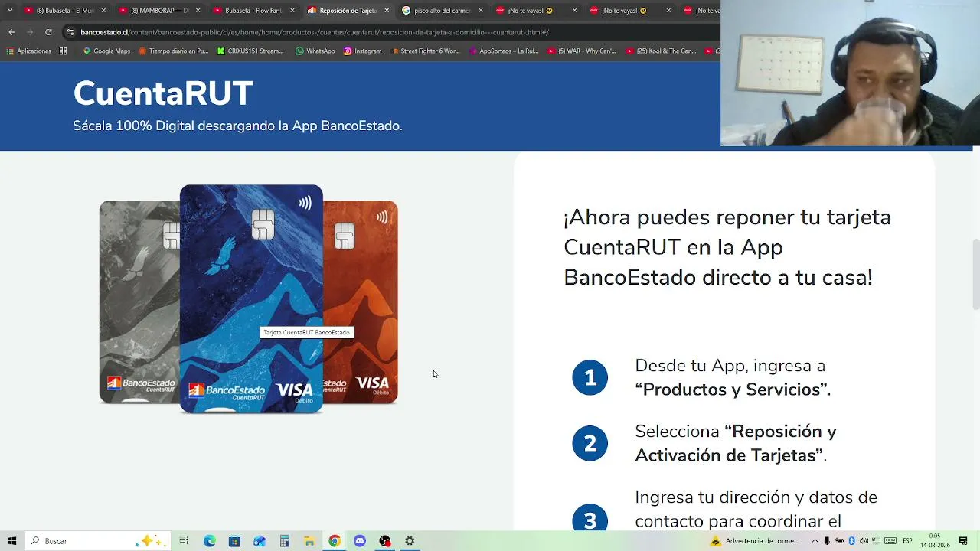
Task: Close the pisco alto del carmen tab
Action: tap(481, 11)
